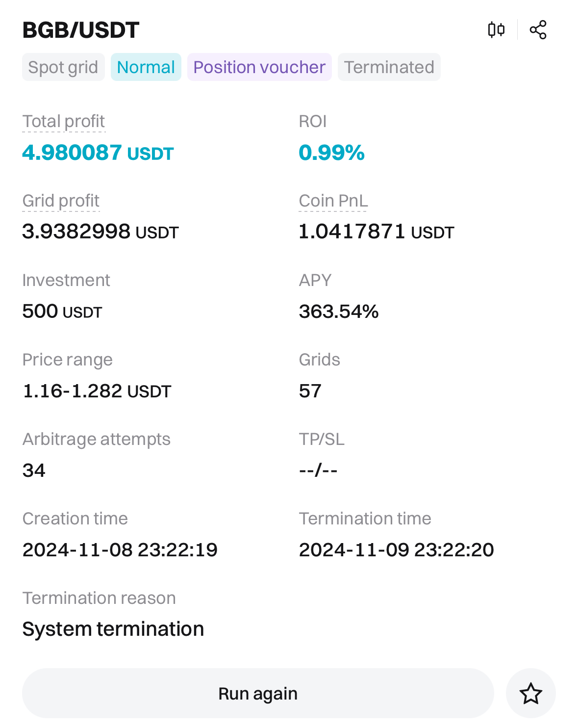Image resolution: width=578 pixels, height=728 pixels.
Task: Select the Spot grid tag
Action: coord(63,67)
